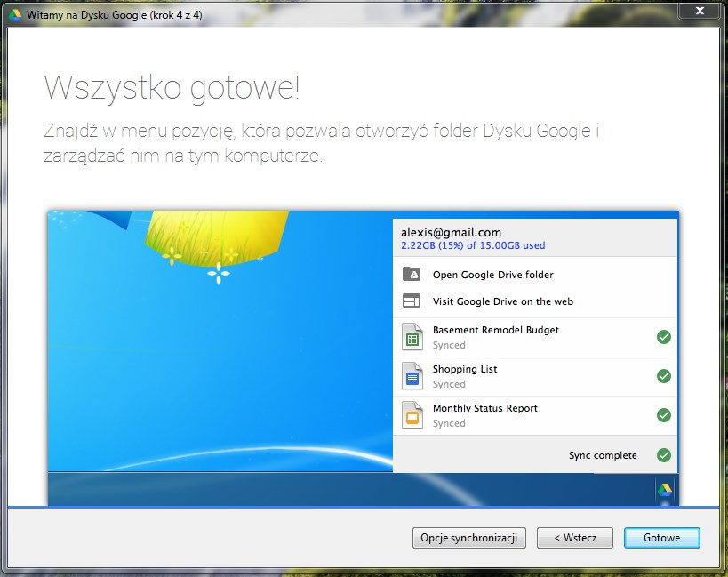Click the check mark beside Monthly Status Report
The image size is (728, 577).
[664, 415]
